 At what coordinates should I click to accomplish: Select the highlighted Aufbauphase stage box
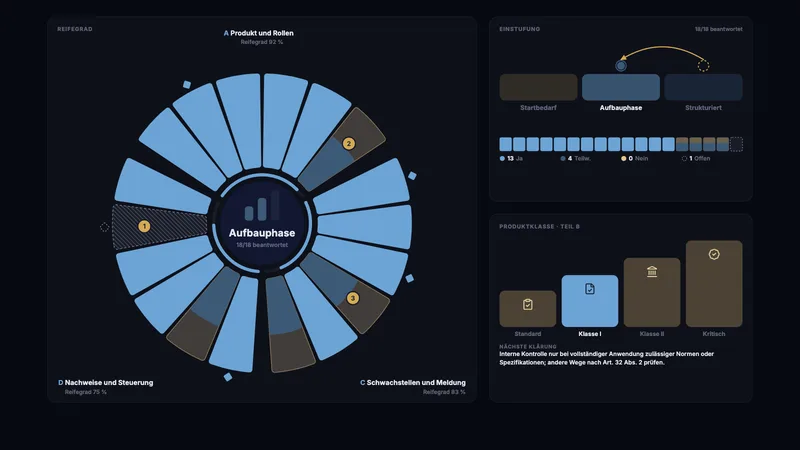point(620,87)
